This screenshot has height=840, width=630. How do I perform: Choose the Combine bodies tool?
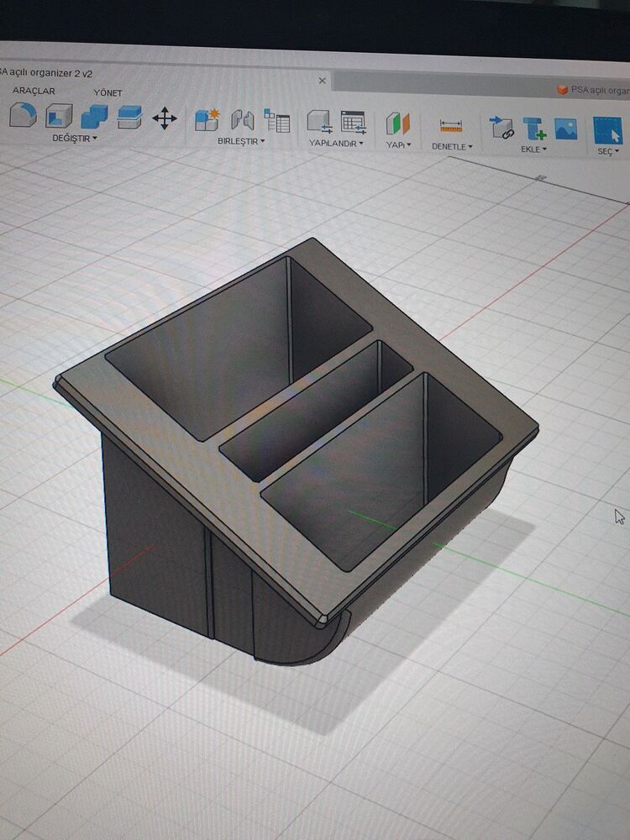pyautogui.click(x=94, y=117)
